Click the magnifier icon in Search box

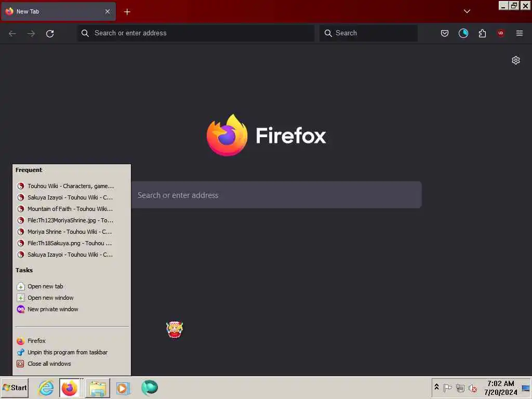pos(328,33)
